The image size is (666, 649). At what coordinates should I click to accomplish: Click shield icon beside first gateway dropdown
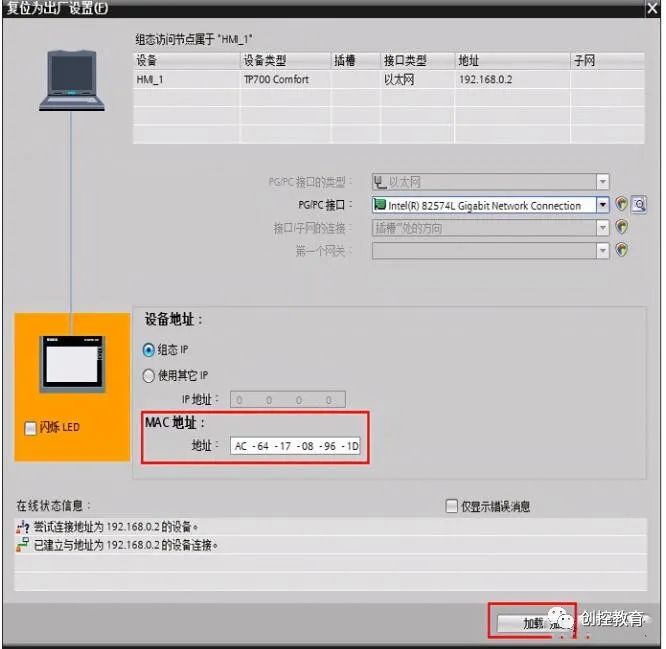click(x=621, y=250)
